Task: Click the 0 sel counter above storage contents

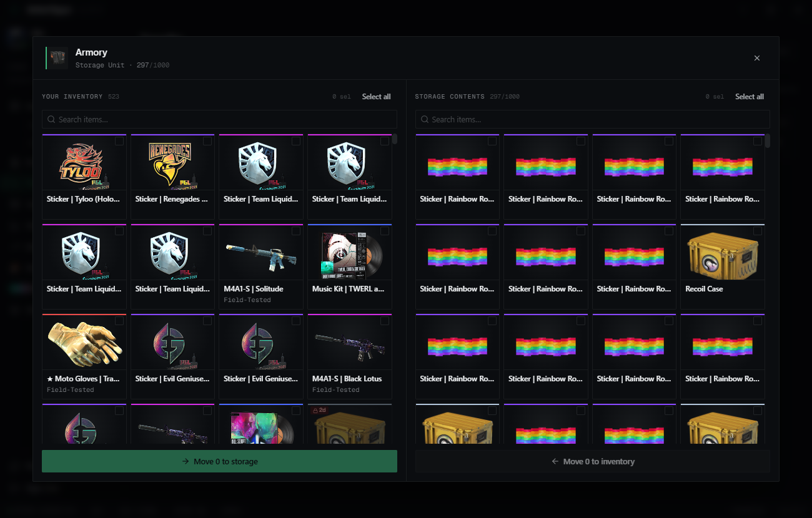Action: tap(715, 97)
